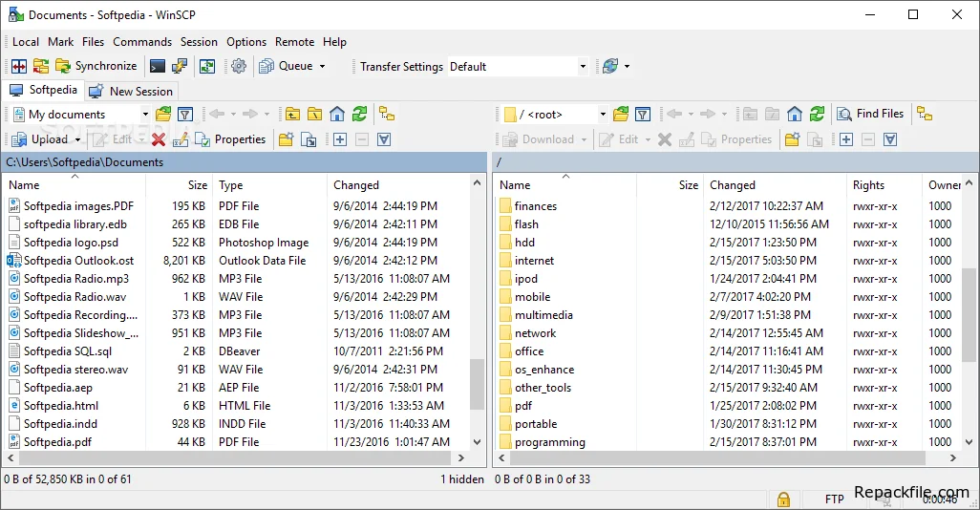Click remote panel directory tree icon
Screen dimensions: 980x510
click(x=925, y=115)
